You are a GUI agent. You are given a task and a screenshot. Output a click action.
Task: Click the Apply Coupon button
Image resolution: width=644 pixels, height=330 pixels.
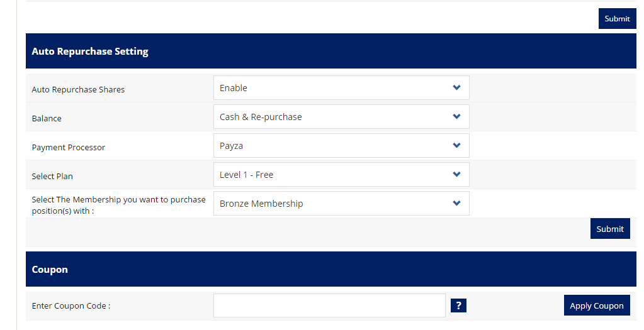click(x=596, y=305)
